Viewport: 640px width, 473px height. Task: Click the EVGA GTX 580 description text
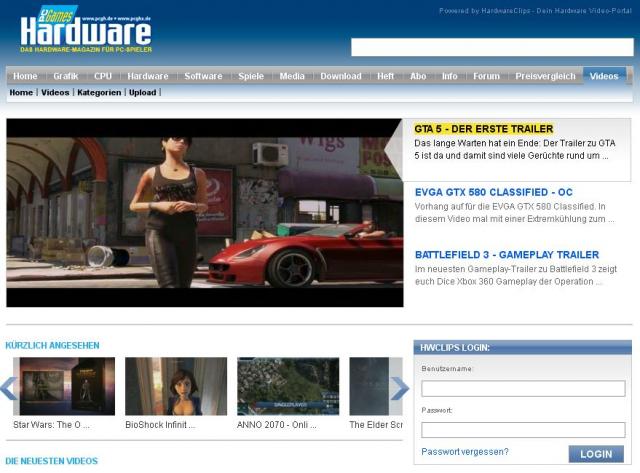(x=514, y=213)
